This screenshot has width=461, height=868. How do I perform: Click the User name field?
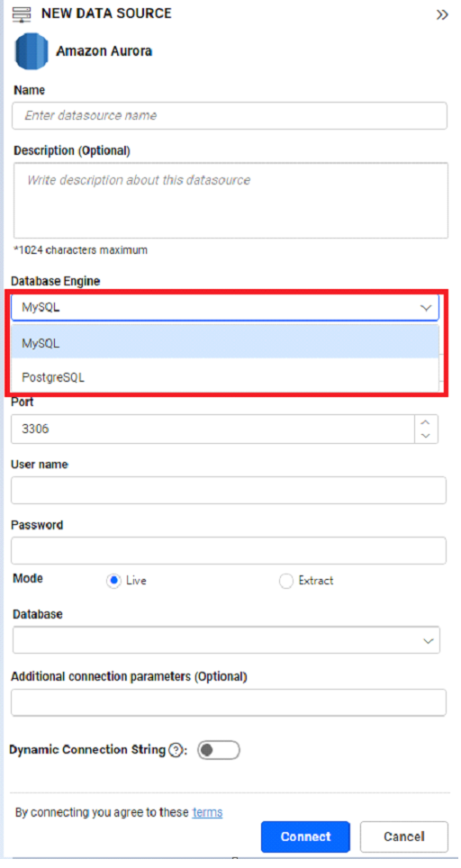pos(229,491)
